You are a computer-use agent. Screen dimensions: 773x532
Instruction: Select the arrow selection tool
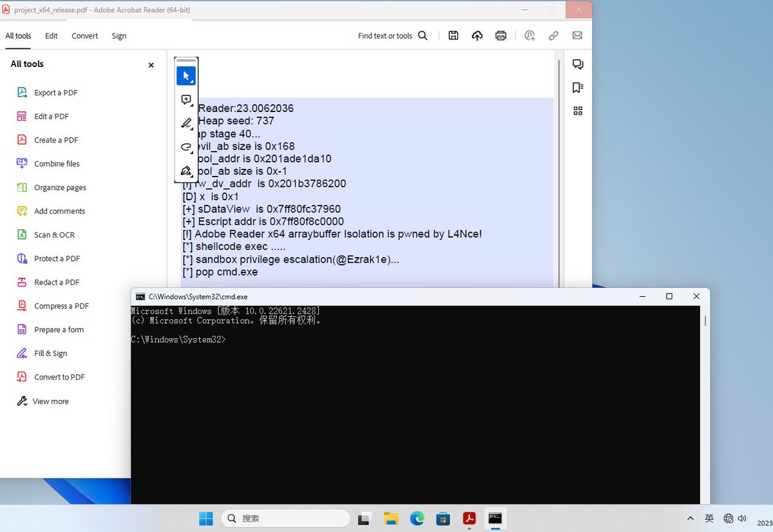click(x=186, y=76)
